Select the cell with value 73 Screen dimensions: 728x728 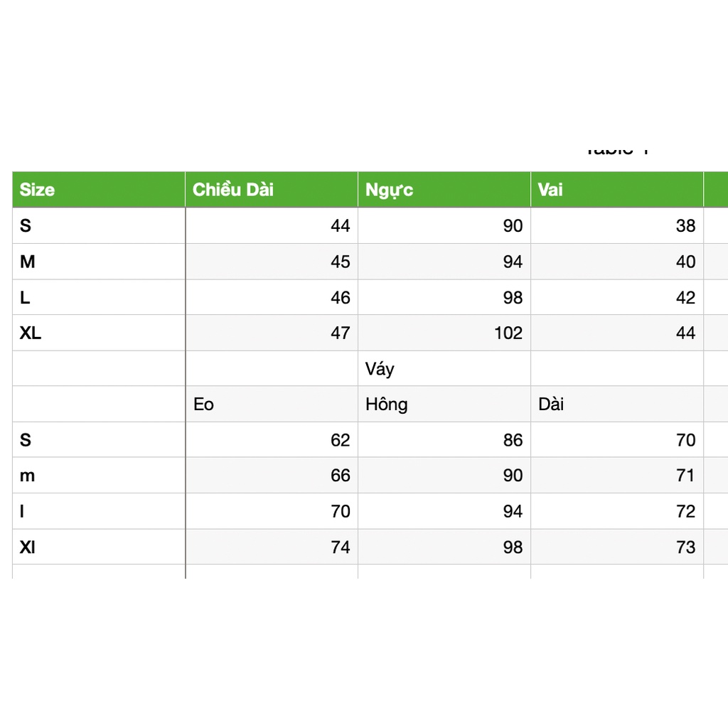617,547
